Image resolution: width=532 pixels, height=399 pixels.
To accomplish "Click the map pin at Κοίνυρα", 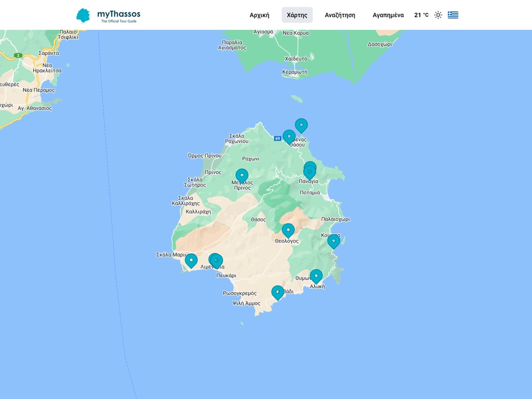I will [333, 241].
